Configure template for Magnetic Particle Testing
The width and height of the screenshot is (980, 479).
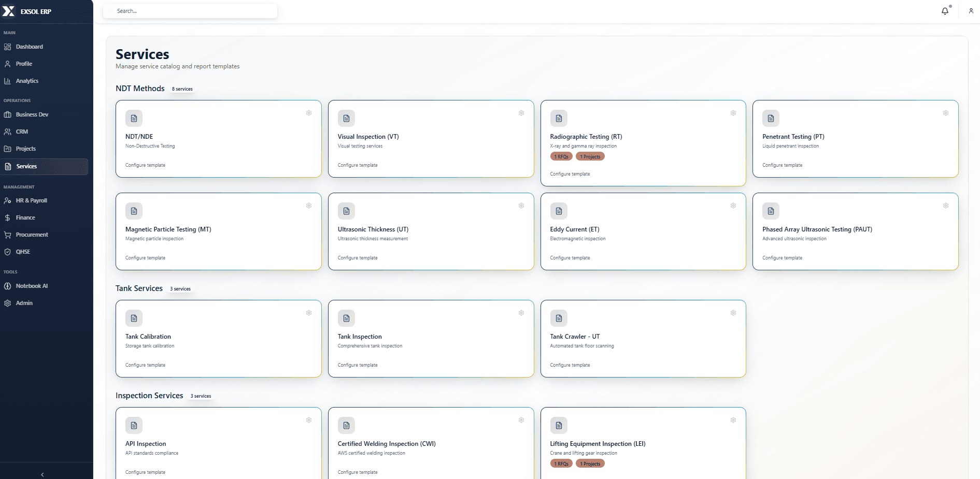pyautogui.click(x=145, y=258)
